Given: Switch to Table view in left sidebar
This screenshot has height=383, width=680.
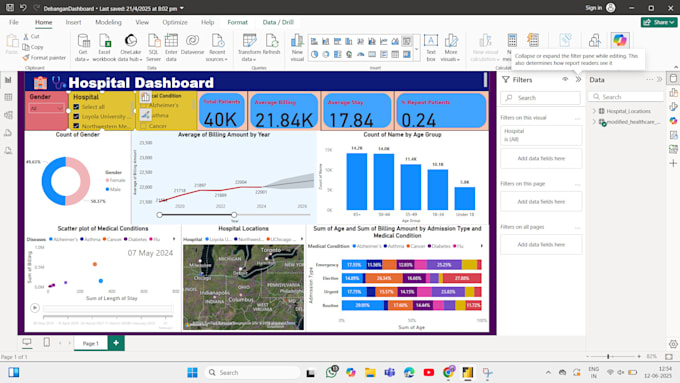Looking at the screenshot, I should [8, 97].
